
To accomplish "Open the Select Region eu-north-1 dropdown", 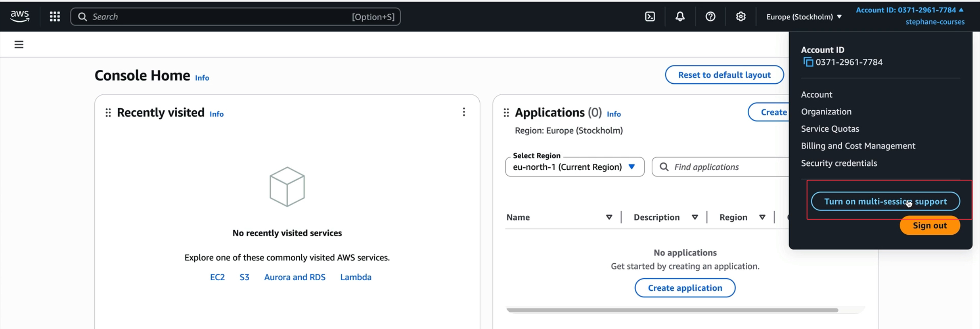I will (x=575, y=167).
